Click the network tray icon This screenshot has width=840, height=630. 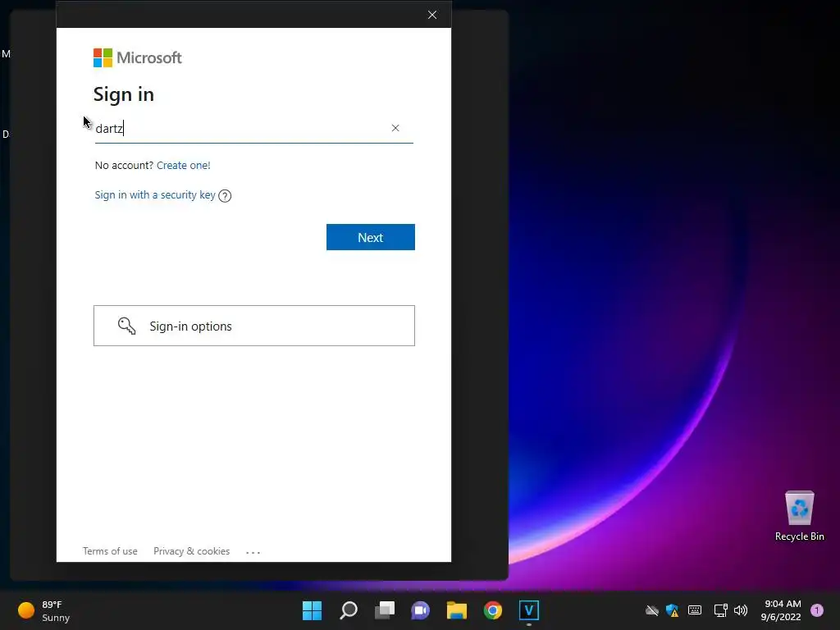coord(720,610)
